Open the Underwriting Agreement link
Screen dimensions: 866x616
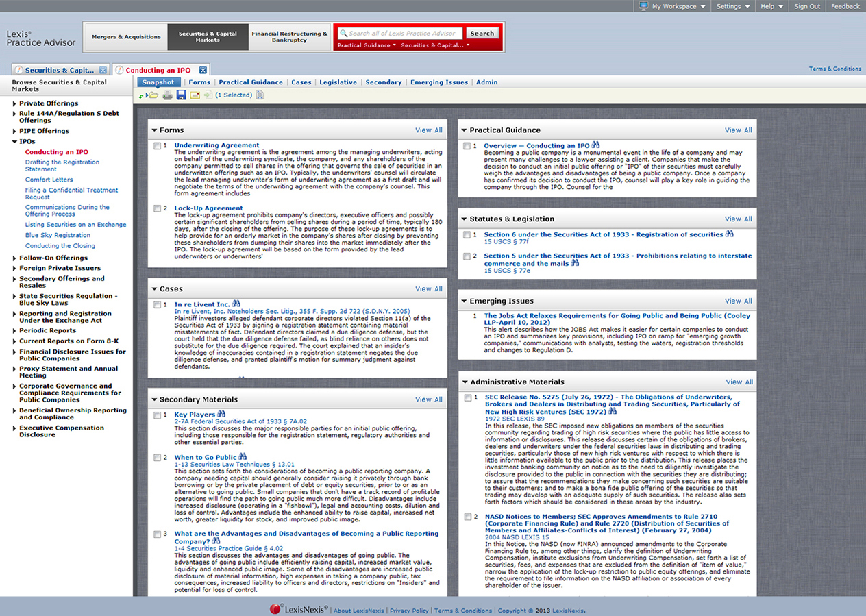pos(216,145)
